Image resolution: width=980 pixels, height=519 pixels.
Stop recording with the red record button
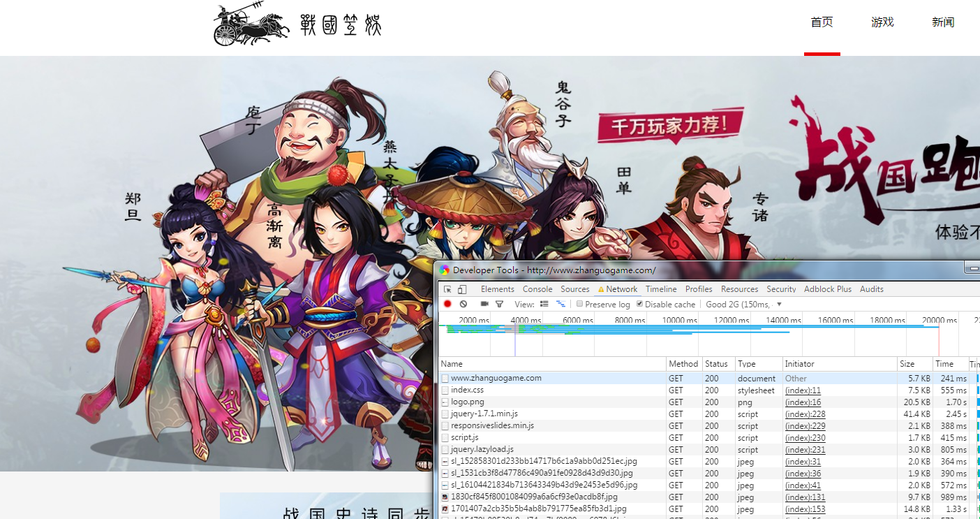(x=447, y=304)
